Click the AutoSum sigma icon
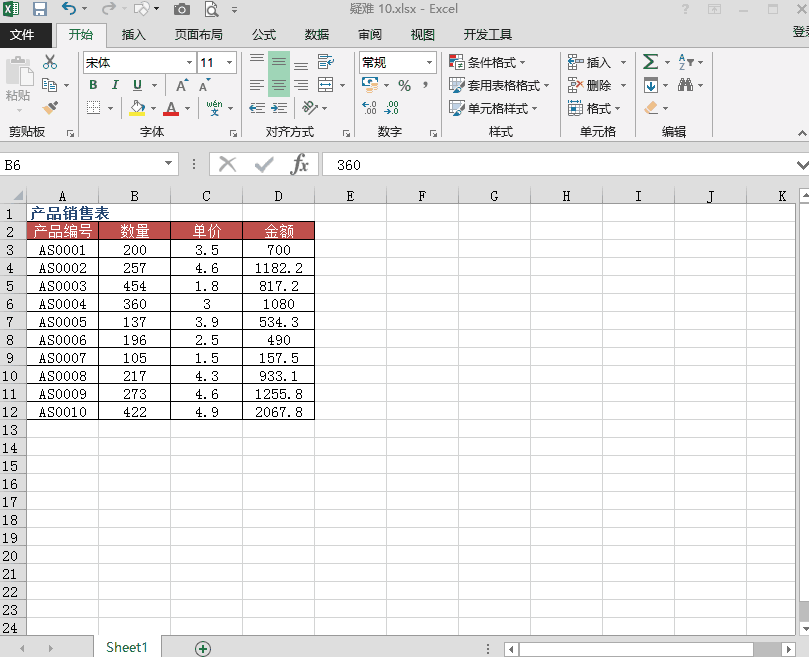Viewport: 809px width, 657px height. click(650, 62)
